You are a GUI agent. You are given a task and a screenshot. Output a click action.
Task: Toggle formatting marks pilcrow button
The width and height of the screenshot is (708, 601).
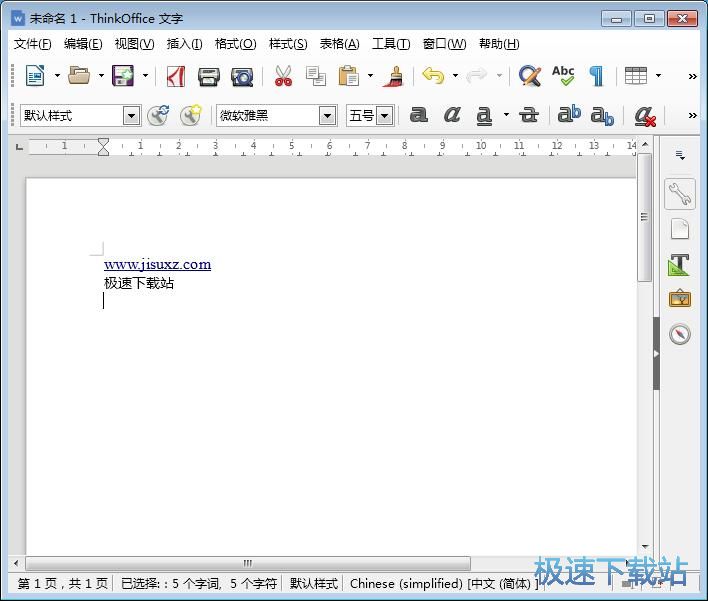596,76
